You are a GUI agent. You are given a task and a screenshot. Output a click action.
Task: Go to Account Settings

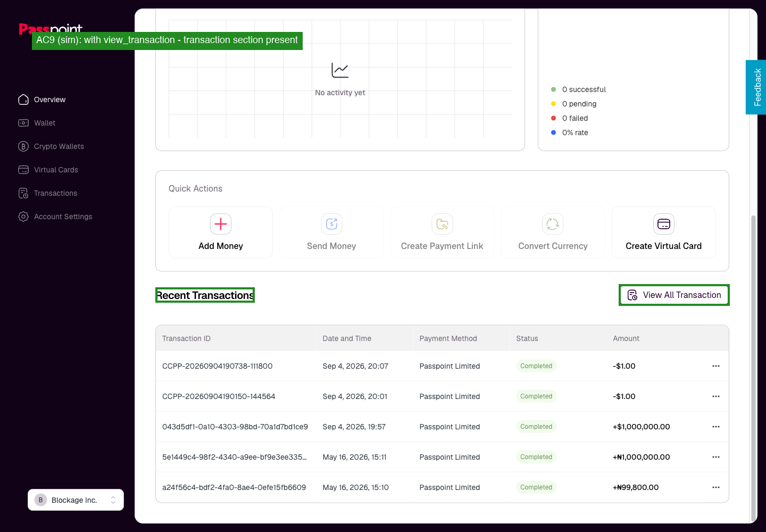click(63, 217)
